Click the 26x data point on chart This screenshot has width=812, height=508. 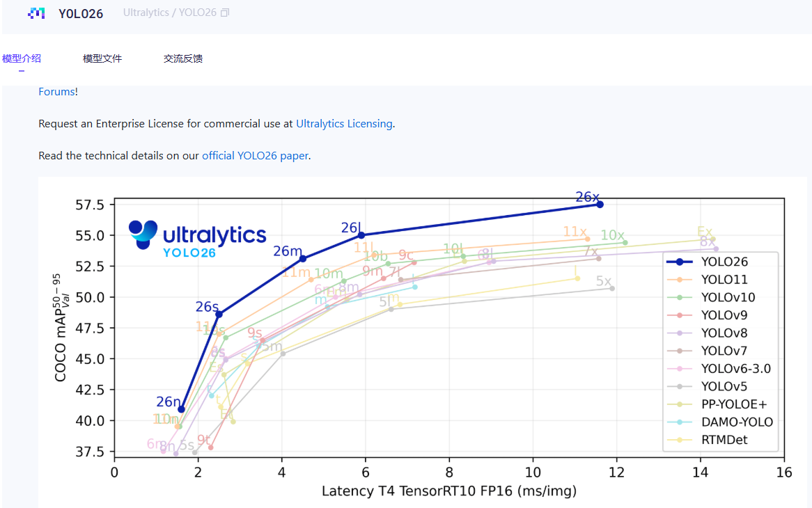pyautogui.click(x=600, y=205)
